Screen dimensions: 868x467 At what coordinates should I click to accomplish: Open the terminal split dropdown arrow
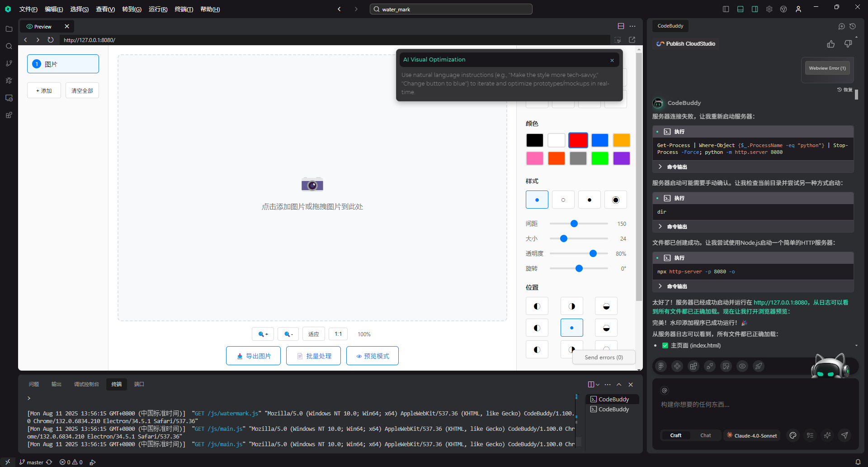click(598, 385)
